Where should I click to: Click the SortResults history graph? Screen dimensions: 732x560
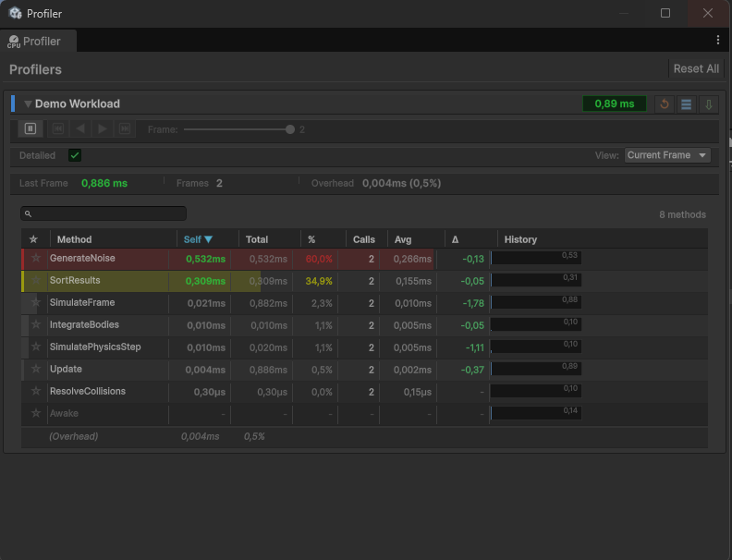pos(536,280)
